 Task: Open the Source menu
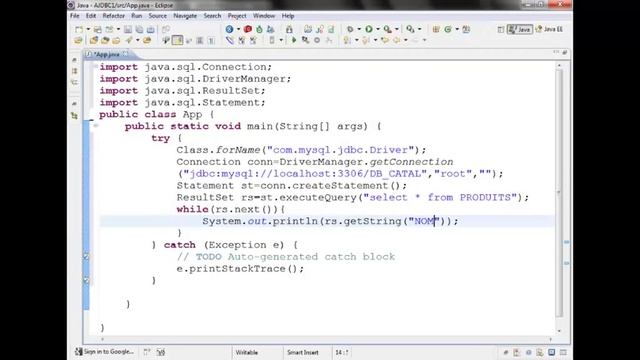click(x=158, y=16)
